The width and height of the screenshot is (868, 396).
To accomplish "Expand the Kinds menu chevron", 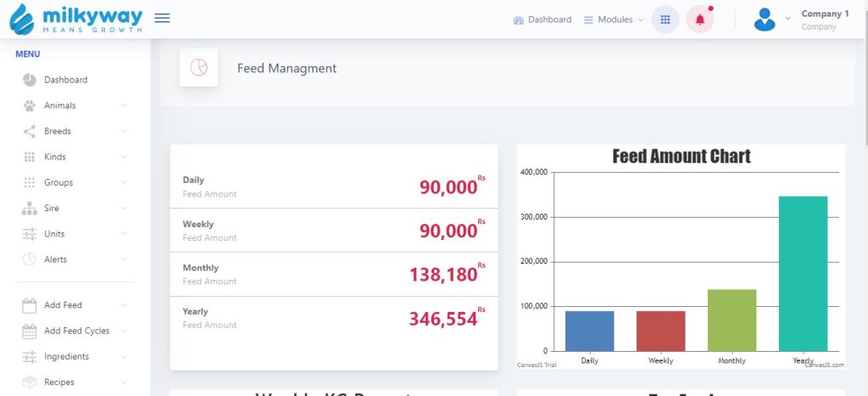I will pos(125,157).
